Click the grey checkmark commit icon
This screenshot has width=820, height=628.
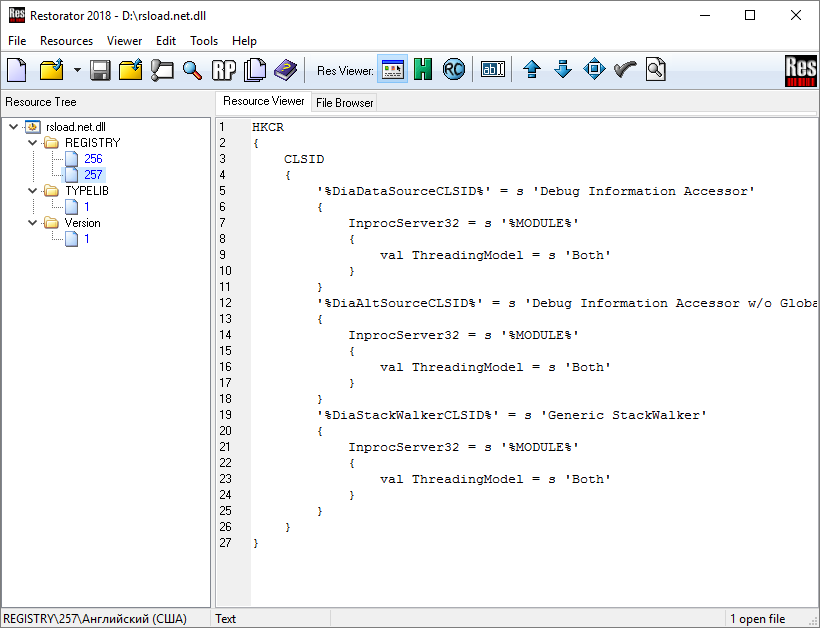coord(625,69)
